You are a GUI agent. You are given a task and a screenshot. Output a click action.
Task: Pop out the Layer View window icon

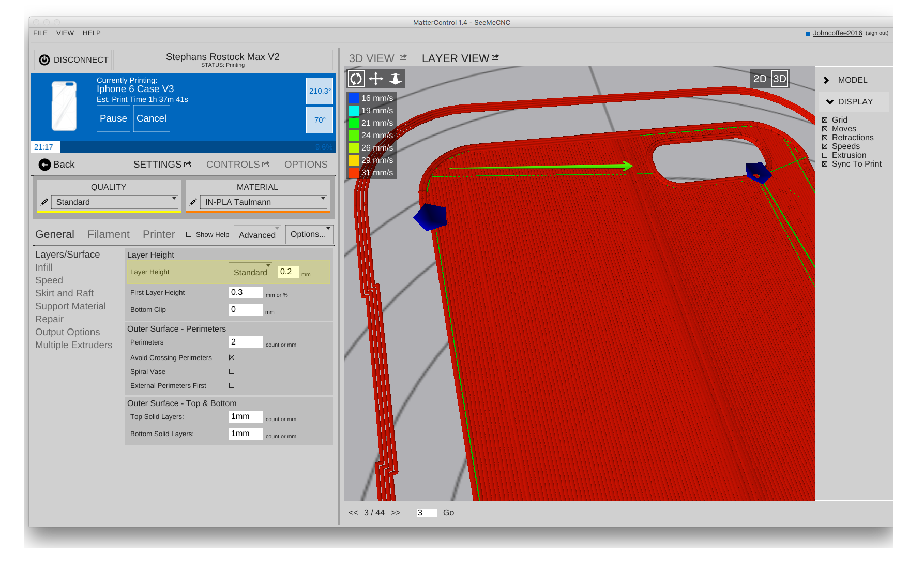(x=495, y=57)
